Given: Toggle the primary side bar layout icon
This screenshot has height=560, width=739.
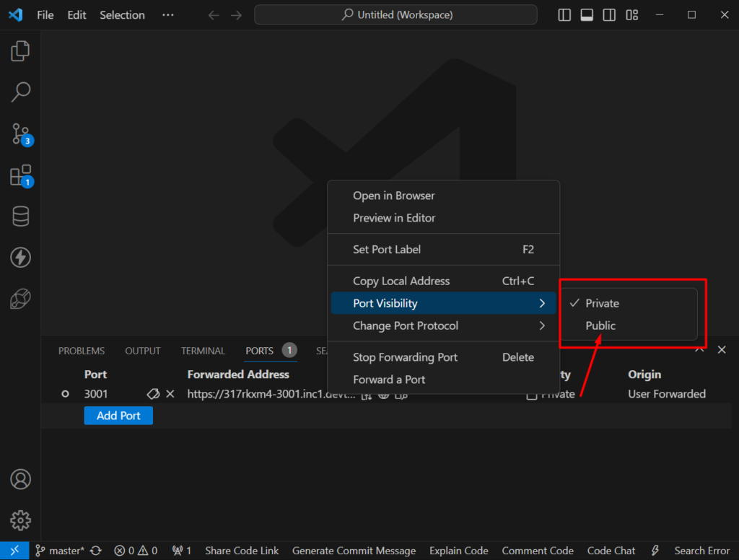Looking at the screenshot, I should (x=564, y=15).
